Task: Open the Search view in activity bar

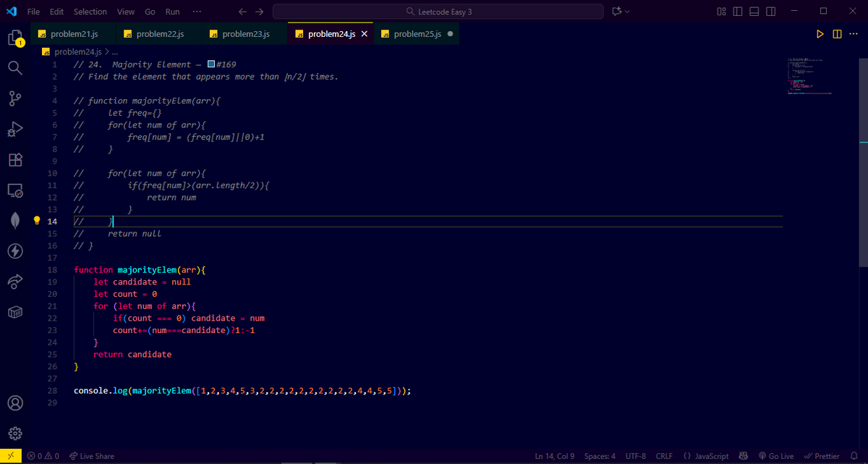Action: [x=16, y=67]
